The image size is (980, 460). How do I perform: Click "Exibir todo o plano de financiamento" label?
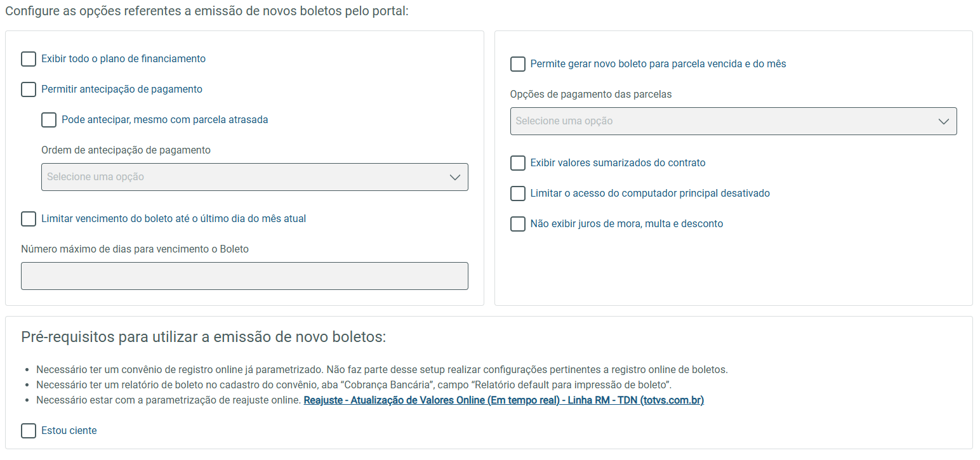123,59
